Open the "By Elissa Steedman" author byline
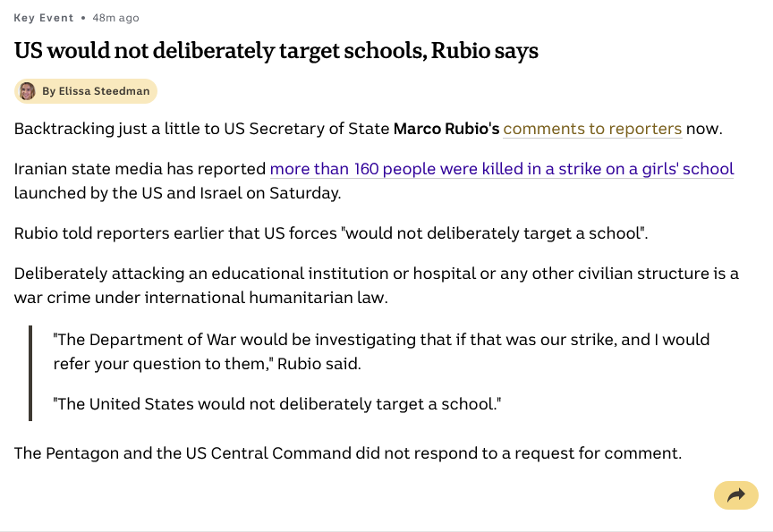773x532 pixels. point(96,91)
